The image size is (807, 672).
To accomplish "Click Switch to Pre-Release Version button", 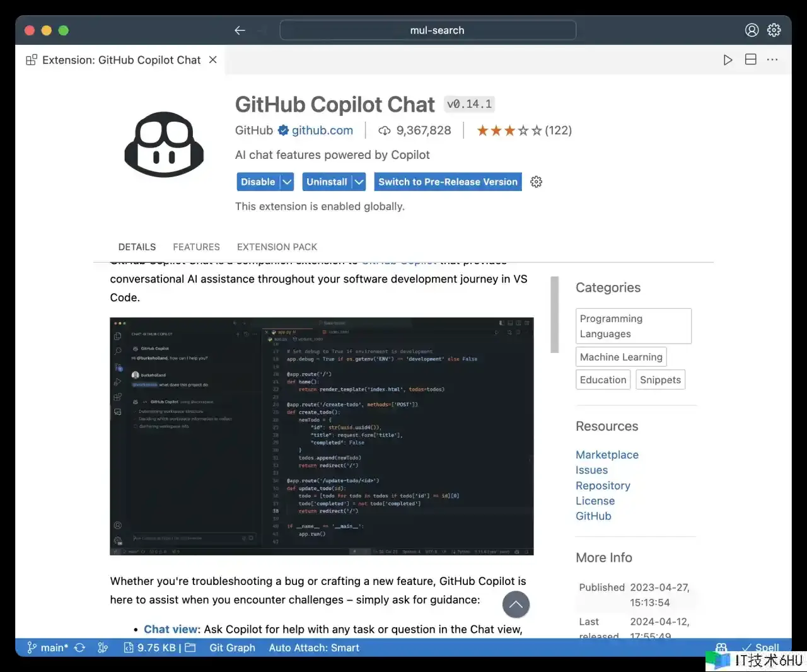I will tap(448, 182).
